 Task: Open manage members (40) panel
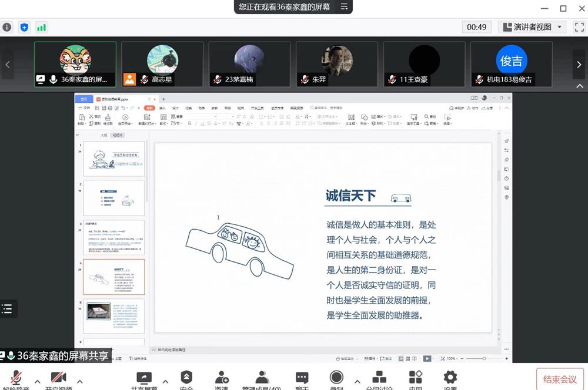[x=262, y=379]
